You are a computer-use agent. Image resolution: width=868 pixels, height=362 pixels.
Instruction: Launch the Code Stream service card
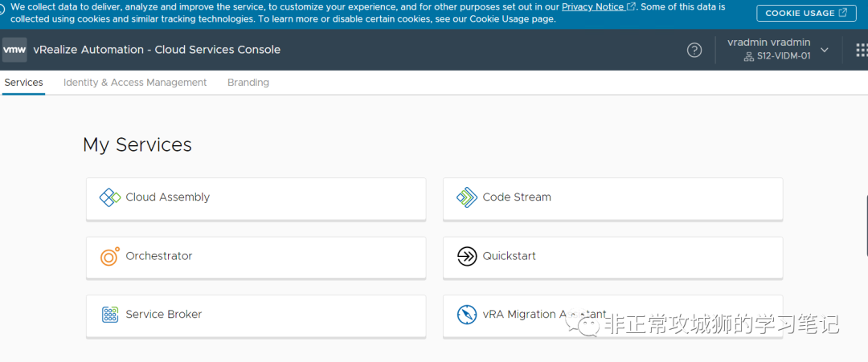point(612,198)
